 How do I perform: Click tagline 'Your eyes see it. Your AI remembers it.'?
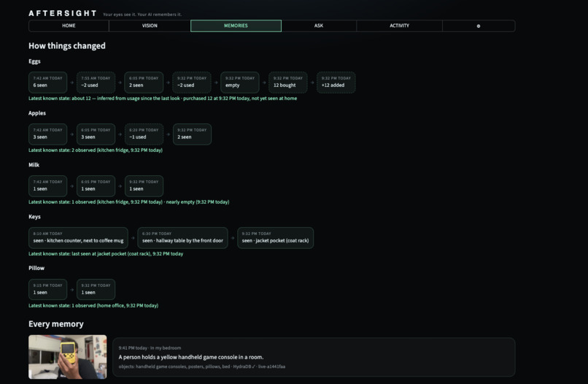142,15
